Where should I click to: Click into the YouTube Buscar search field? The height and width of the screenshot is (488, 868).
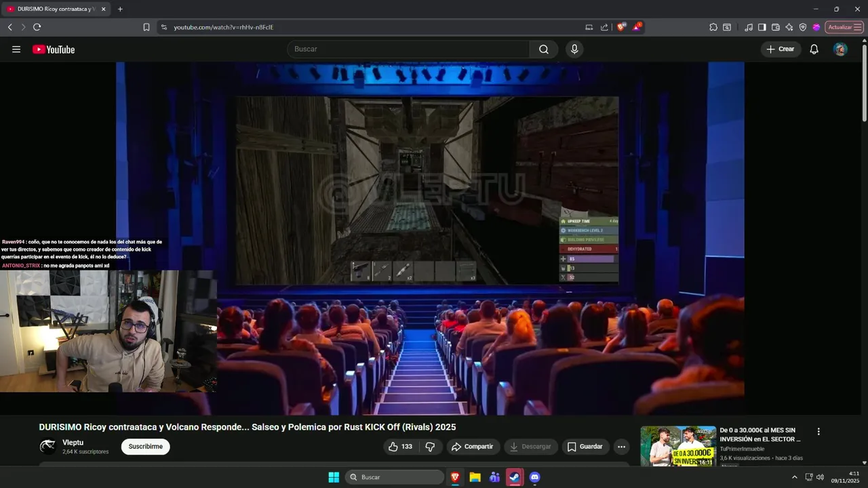coord(408,49)
